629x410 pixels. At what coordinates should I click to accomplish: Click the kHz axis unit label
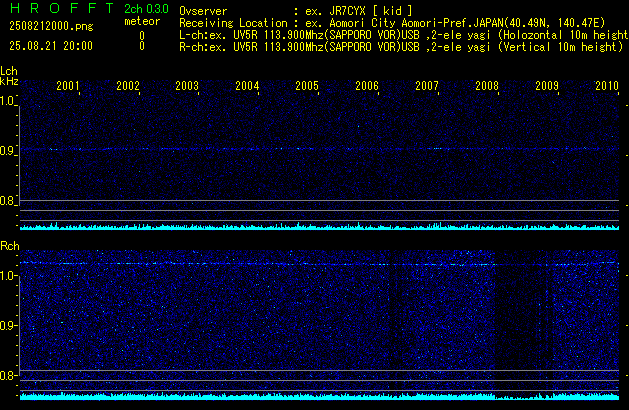click(9, 81)
